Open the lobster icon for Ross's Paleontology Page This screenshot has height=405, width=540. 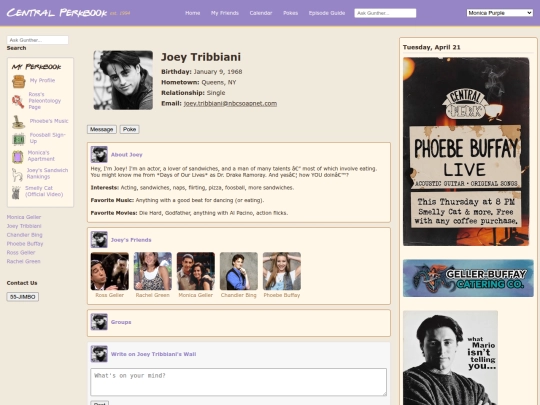click(x=18, y=101)
